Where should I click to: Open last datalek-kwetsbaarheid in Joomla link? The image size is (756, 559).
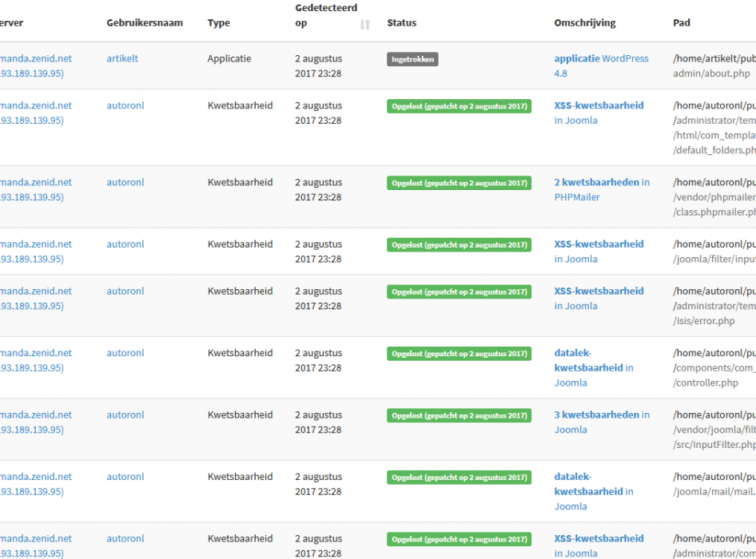594,492
